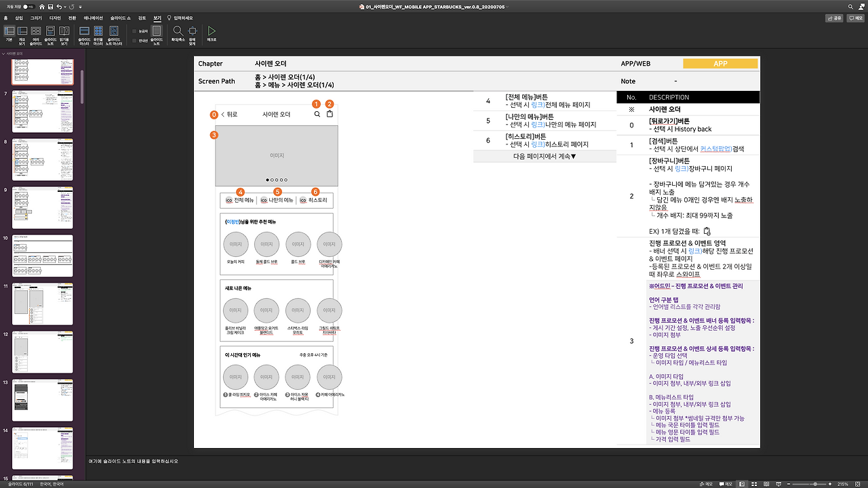Open the 디자인 ribbon tab
This screenshot has height=488, width=868.
[55, 18]
